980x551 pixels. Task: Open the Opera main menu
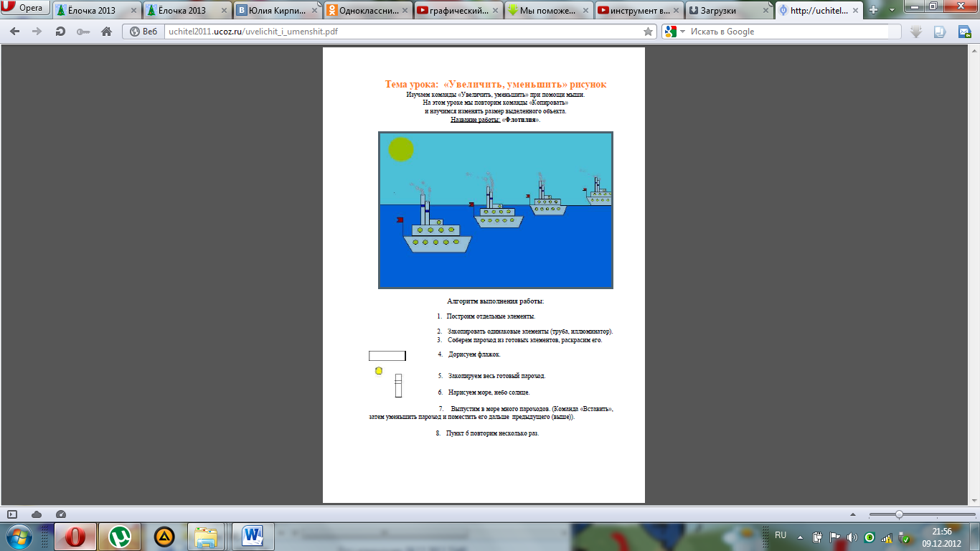(26, 9)
